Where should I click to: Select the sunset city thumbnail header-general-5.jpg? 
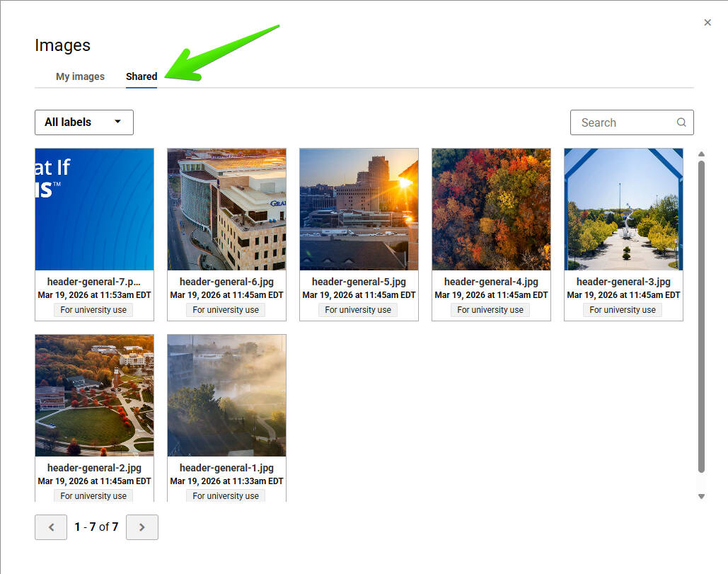coord(358,209)
